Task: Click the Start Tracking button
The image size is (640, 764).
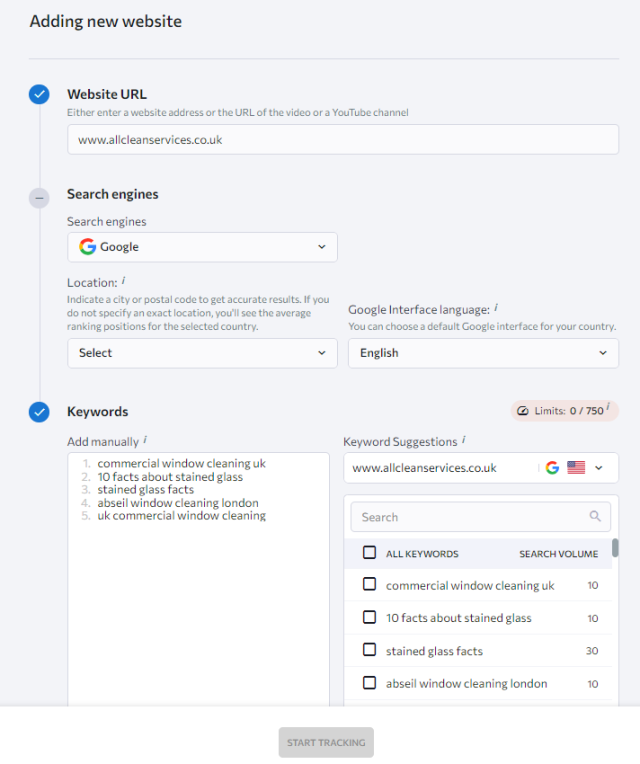Action: click(326, 743)
